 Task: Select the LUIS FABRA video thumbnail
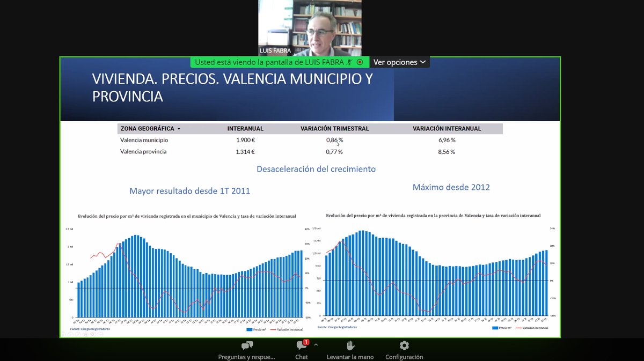310,28
